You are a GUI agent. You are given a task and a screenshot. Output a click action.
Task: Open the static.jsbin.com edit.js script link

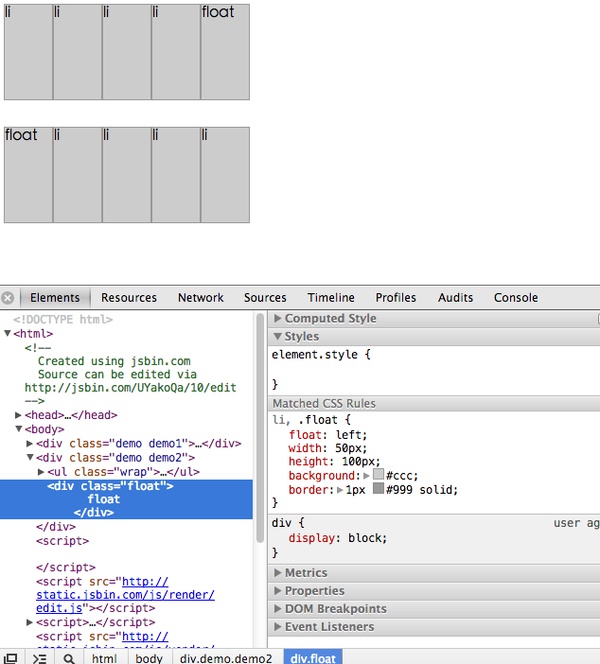click(x=125, y=595)
